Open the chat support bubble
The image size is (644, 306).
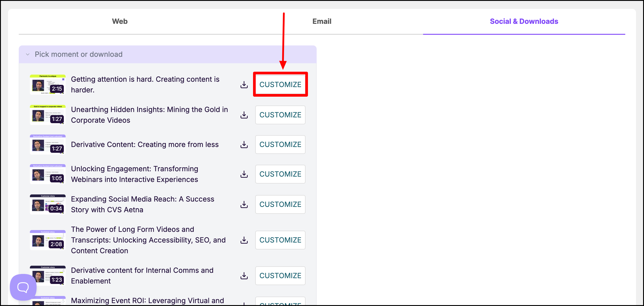(23, 287)
